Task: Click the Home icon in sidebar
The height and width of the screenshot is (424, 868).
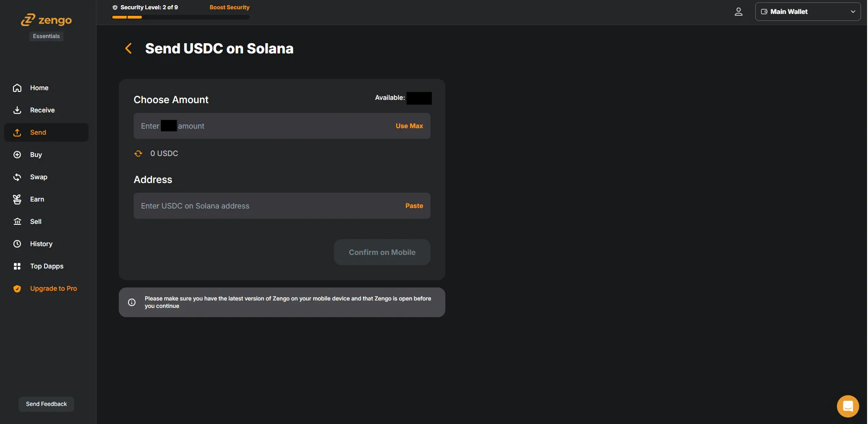Action: (17, 88)
